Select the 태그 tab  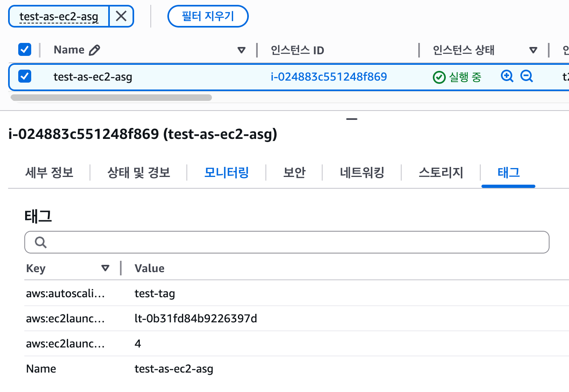pos(508,173)
